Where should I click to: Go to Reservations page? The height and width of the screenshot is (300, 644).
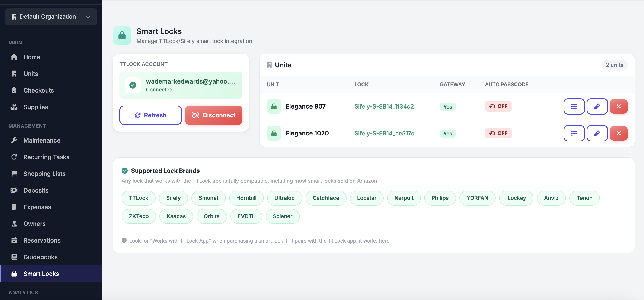pos(42,240)
